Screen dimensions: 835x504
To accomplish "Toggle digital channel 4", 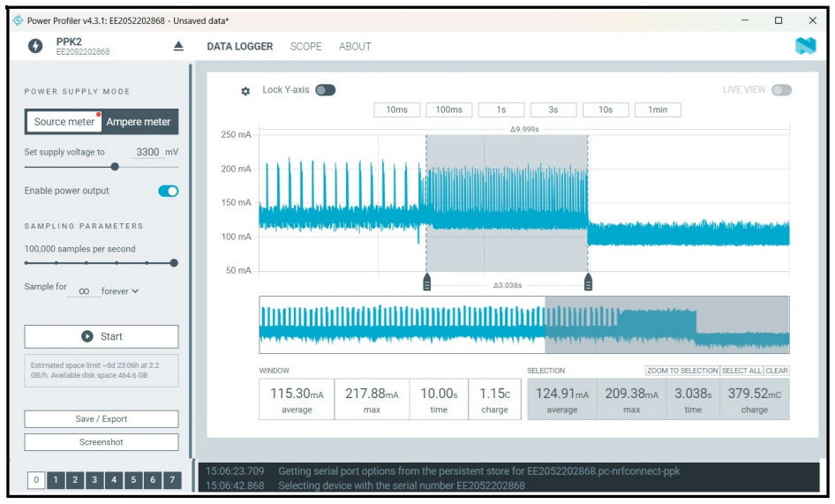I will coord(114,479).
